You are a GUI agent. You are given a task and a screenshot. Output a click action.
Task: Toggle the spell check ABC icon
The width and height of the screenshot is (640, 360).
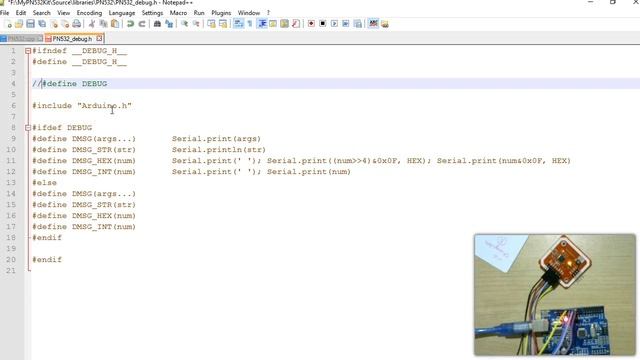tap(373, 24)
